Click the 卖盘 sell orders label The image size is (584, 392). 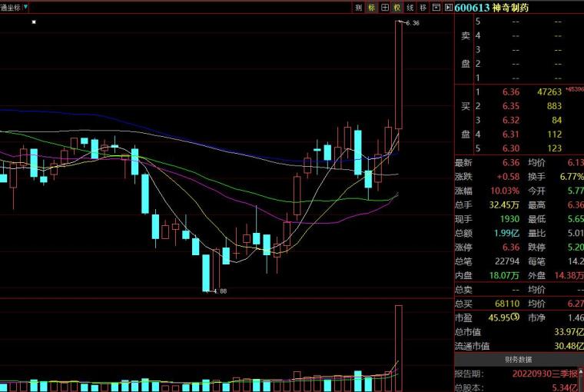[465, 50]
